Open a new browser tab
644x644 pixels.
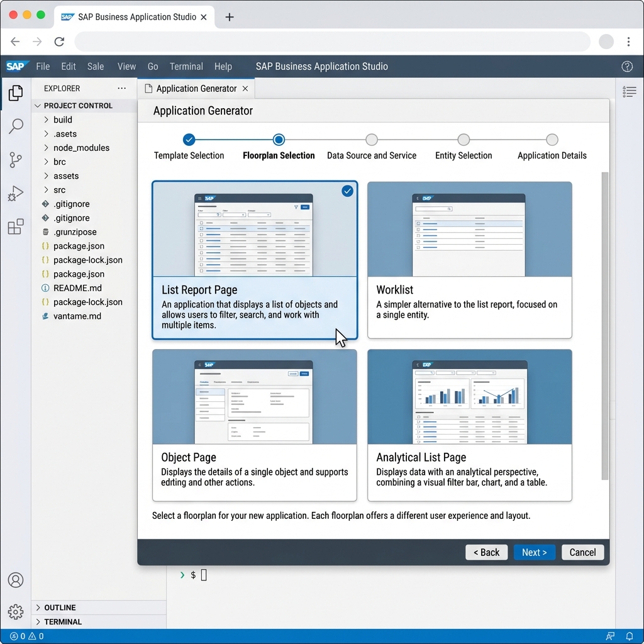(230, 17)
